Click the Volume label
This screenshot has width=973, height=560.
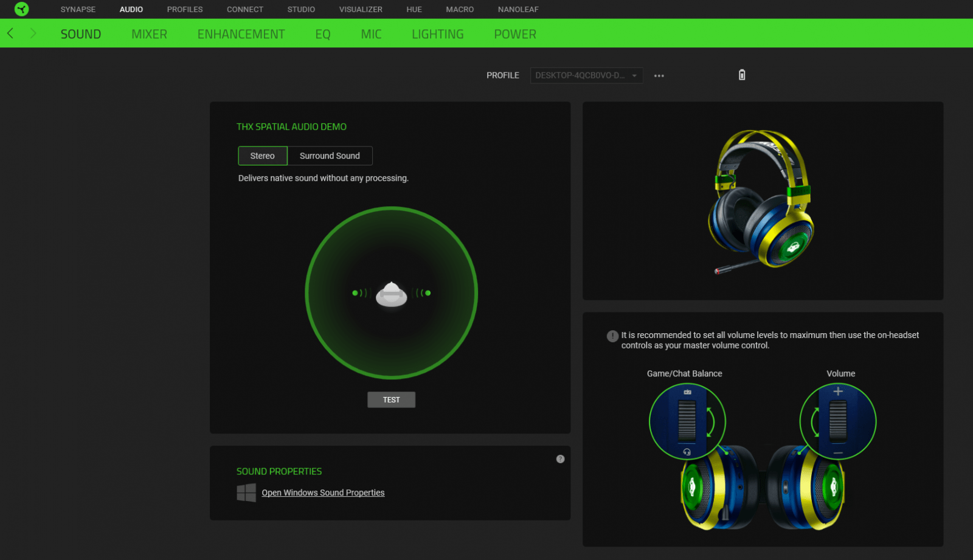pos(841,373)
